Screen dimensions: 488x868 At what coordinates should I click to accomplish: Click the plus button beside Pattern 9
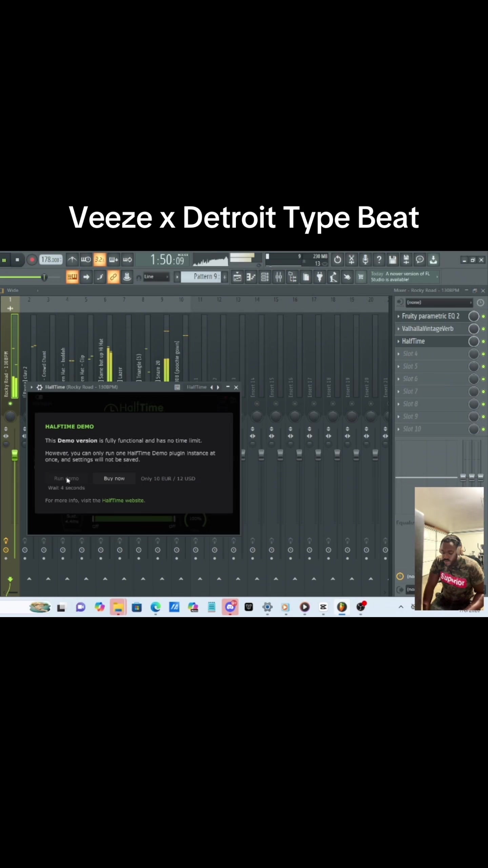[224, 277]
